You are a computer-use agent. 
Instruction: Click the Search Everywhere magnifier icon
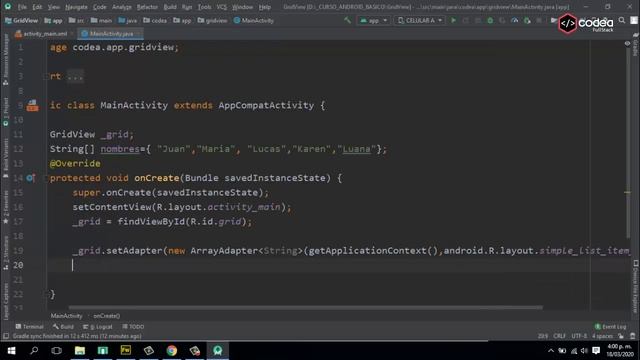tap(622, 20)
